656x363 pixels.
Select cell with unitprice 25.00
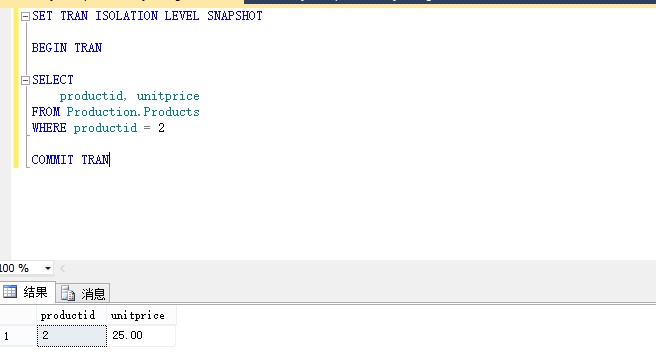click(x=141, y=336)
